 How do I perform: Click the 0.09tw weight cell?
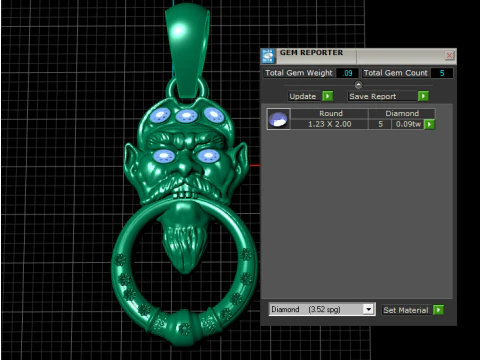coord(408,124)
